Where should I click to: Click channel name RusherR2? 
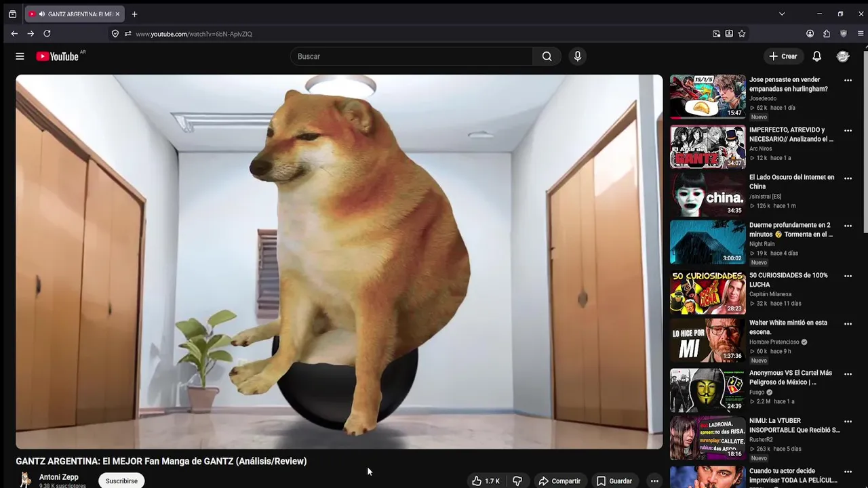click(762, 440)
